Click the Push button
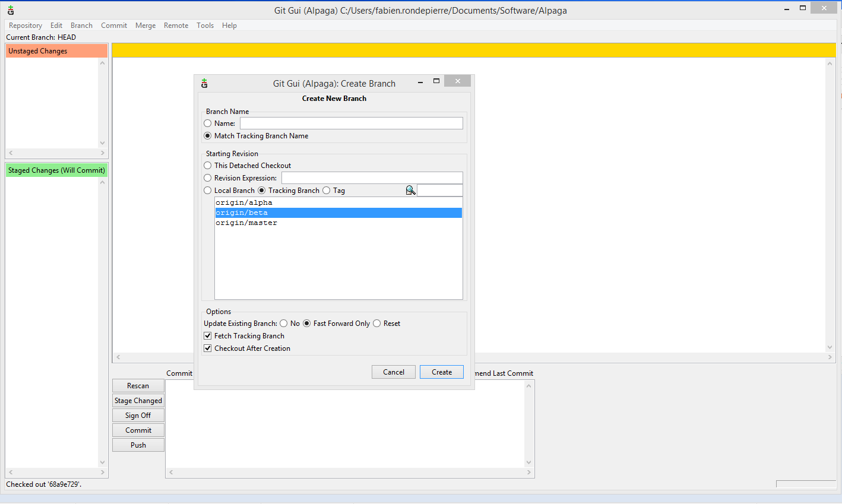 coord(138,445)
